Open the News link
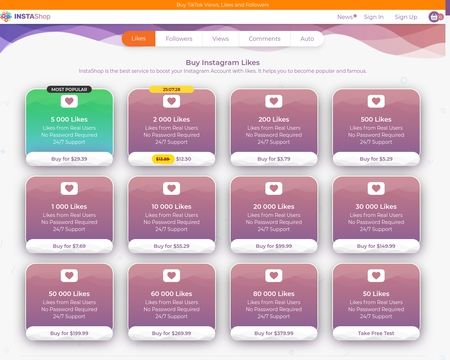Image resolution: width=450 pixels, height=360 pixels. [x=346, y=17]
